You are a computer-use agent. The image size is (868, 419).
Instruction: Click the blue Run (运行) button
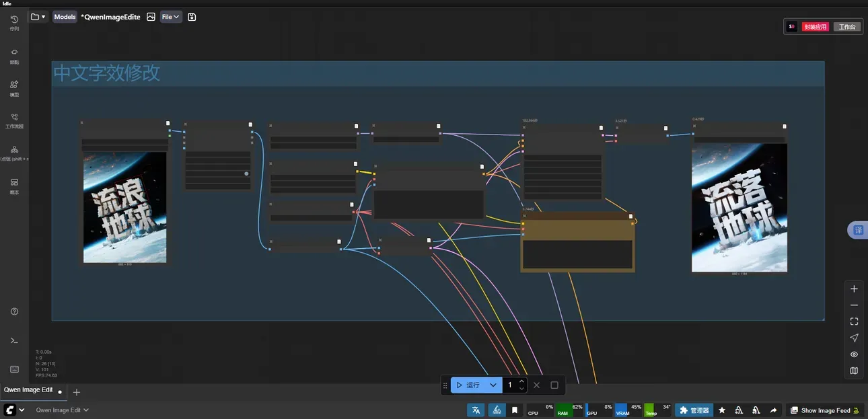[x=468, y=385]
